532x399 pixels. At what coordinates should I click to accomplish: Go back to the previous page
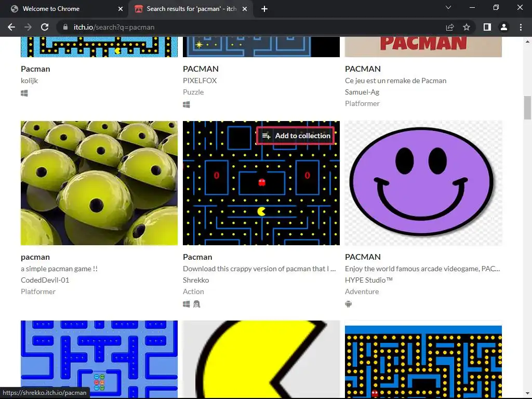11,27
